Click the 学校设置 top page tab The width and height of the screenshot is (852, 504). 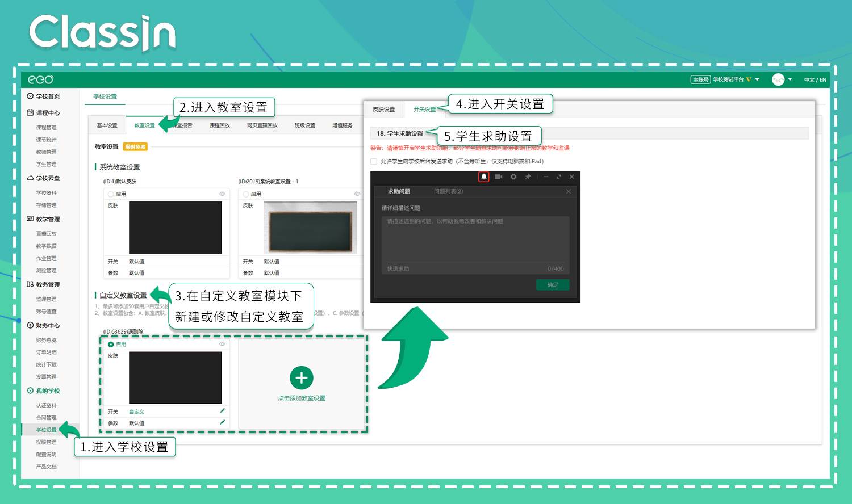pos(105,96)
